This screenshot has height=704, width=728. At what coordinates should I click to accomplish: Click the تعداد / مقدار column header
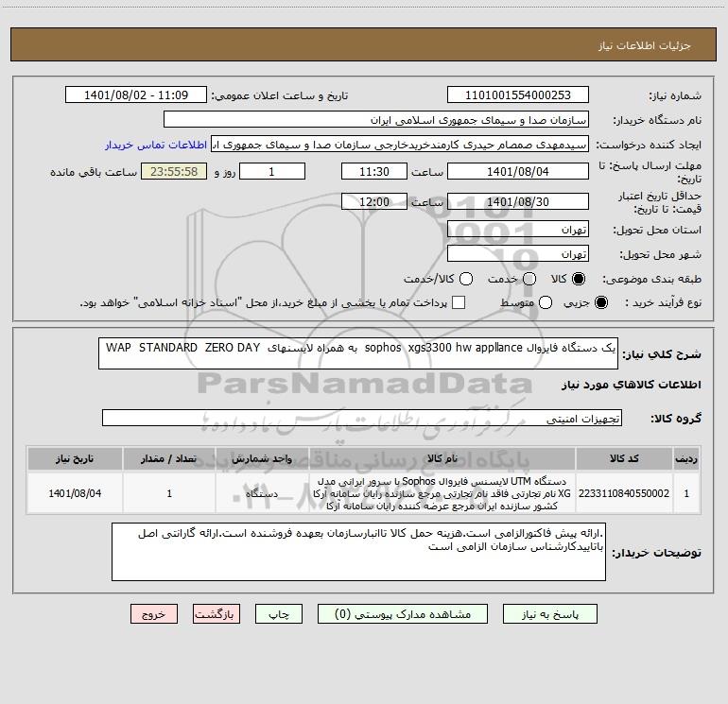tap(169, 458)
